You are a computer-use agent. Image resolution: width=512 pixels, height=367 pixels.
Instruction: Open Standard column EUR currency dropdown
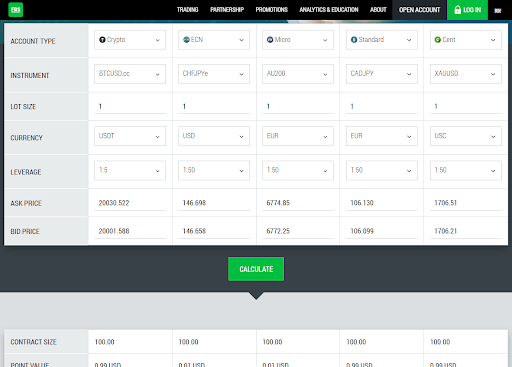click(382, 136)
